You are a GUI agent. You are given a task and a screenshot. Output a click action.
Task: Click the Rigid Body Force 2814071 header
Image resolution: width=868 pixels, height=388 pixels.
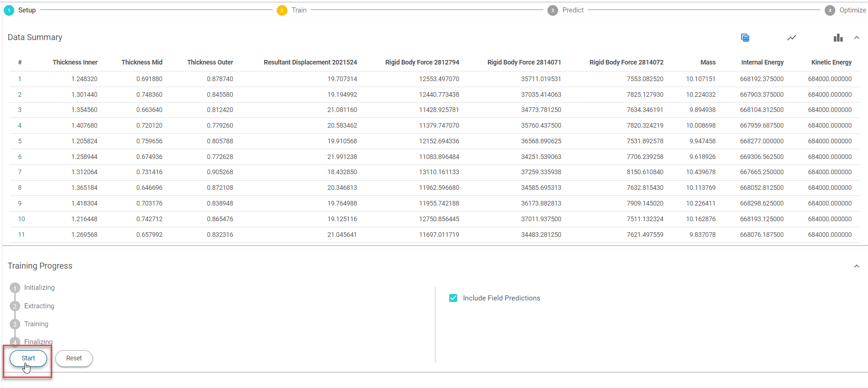pos(524,62)
